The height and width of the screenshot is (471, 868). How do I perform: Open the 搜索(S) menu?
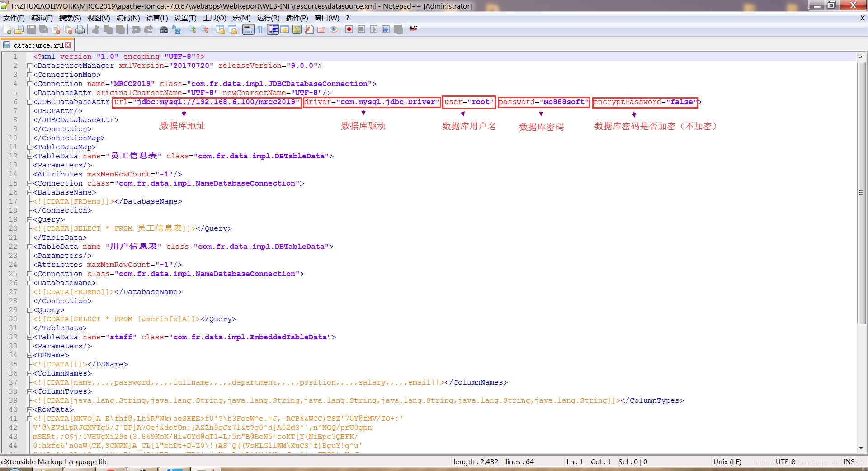click(x=70, y=18)
